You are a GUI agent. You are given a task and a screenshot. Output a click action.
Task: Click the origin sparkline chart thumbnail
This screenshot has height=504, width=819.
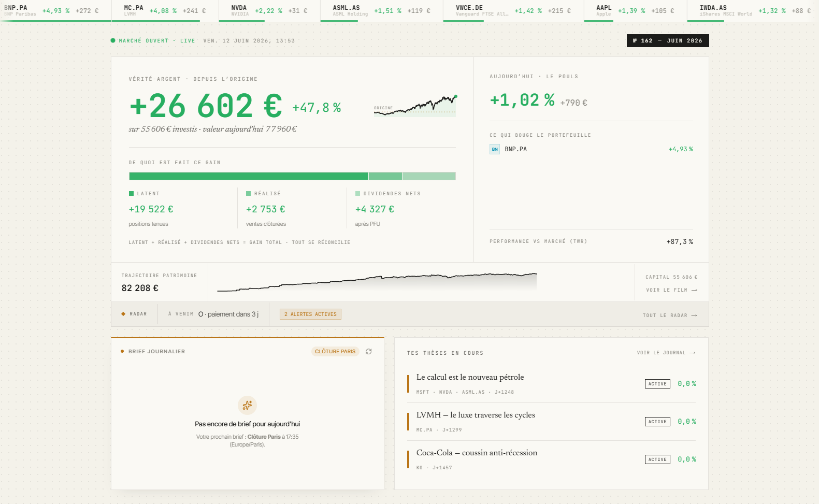415,106
